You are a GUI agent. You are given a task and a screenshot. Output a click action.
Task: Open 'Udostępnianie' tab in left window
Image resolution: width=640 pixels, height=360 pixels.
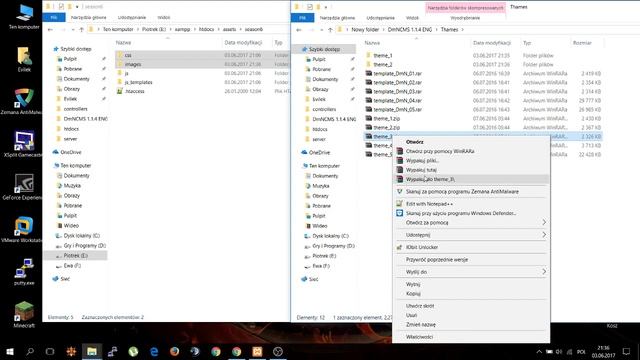132,18
